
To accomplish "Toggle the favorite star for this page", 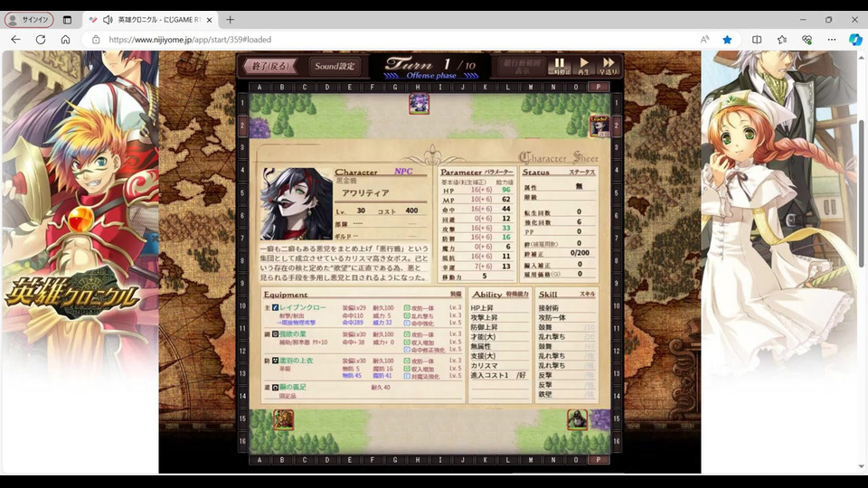I will click(727, 40).
